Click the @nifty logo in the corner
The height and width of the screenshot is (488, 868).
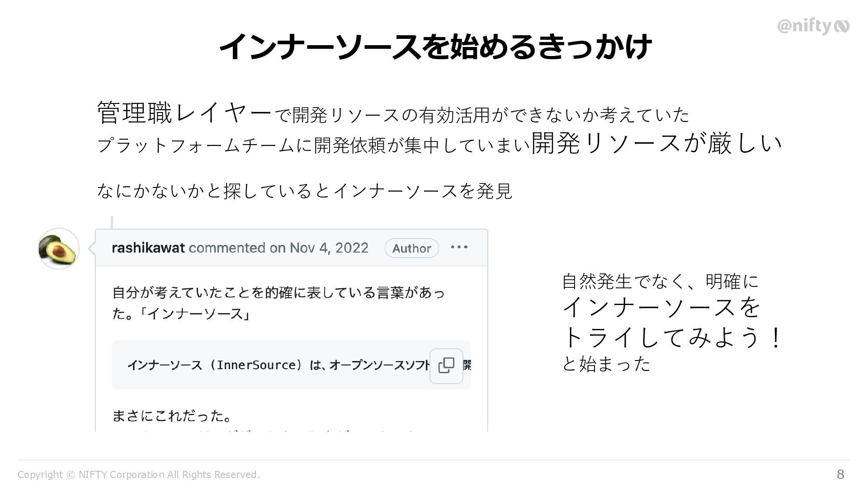[x=813, y=26]
